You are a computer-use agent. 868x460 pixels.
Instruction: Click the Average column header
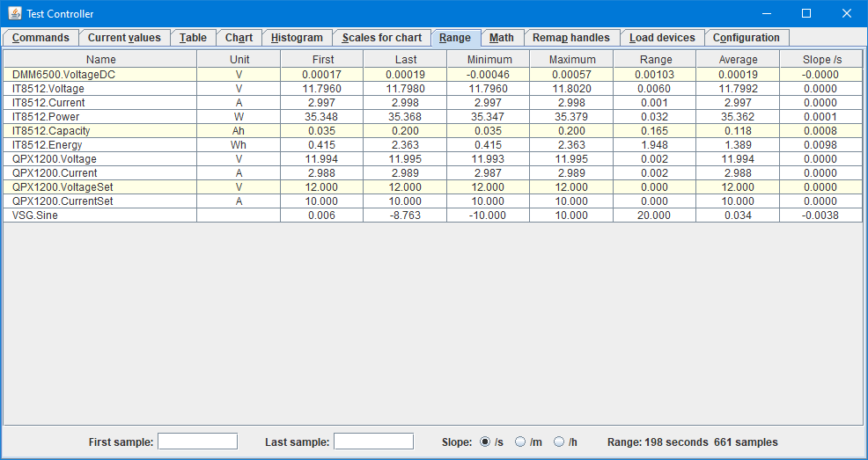coord(738,59)
